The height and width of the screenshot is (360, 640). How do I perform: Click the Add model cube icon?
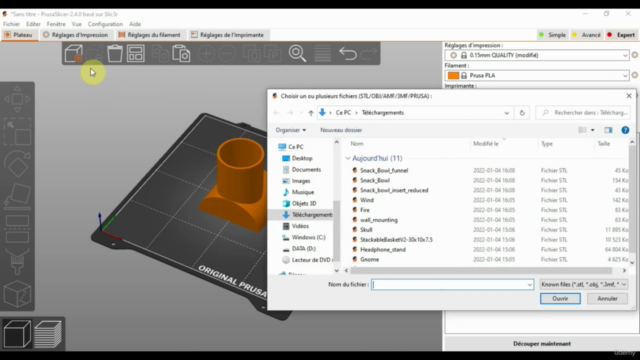click(74, 53)
